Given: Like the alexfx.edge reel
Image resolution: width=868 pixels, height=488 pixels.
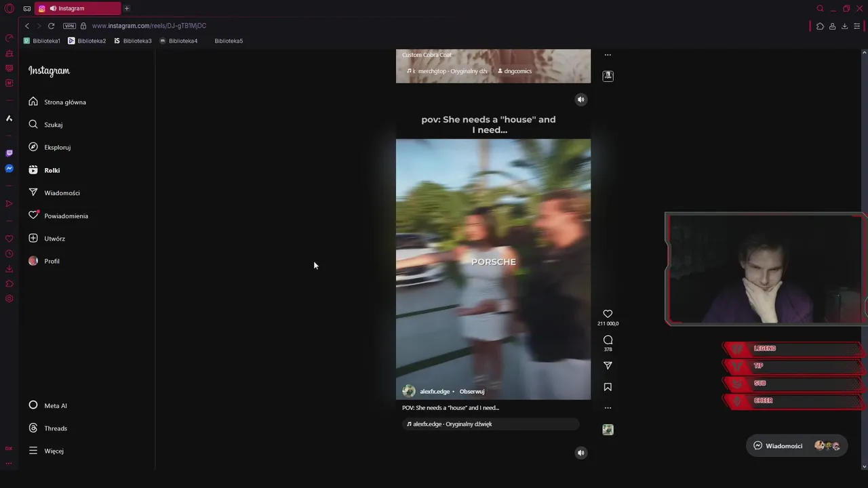Looking at the screenshot, I should click(x=608, y=314).
